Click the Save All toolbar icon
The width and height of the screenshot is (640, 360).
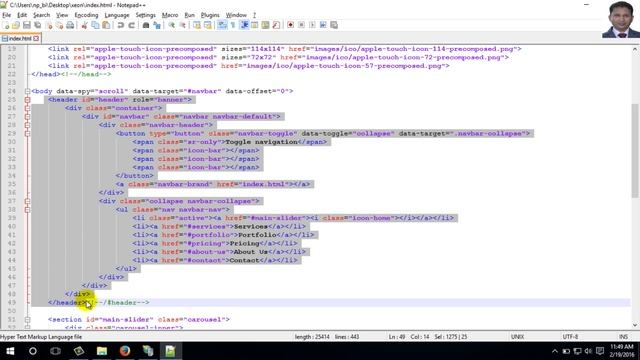point(38,25)
